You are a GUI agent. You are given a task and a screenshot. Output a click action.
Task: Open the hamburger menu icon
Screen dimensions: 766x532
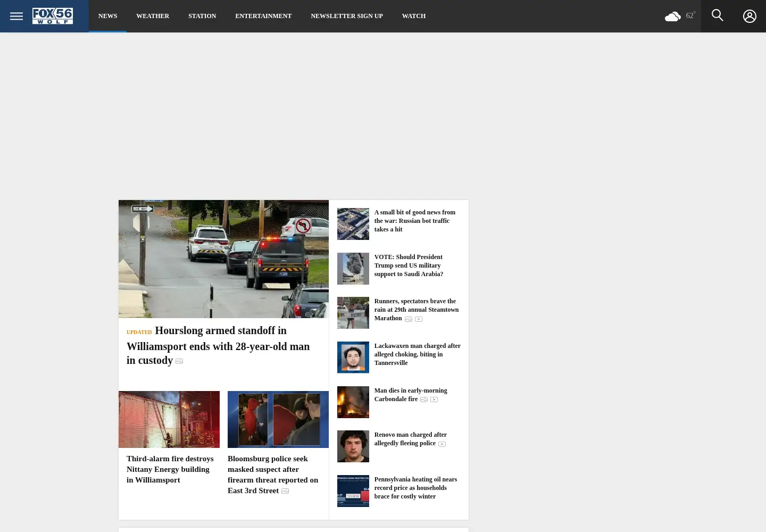click(16, 16)
